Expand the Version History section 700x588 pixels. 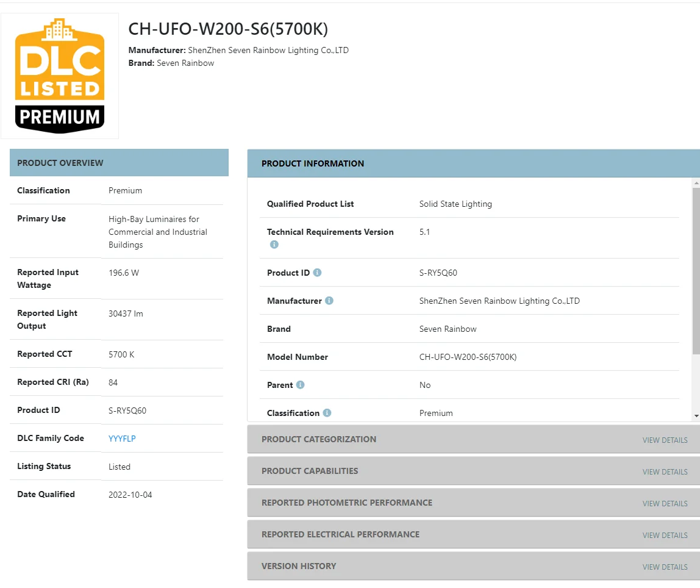click(x=299, y=566)
